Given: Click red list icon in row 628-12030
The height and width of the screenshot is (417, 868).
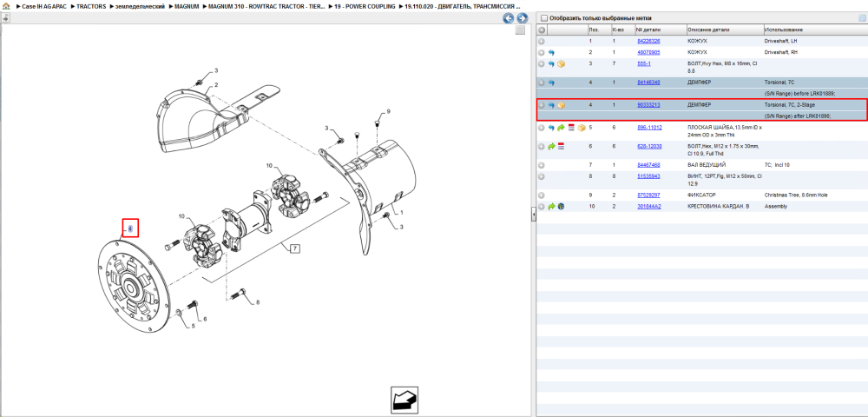Looking at the screenshot, I should tap(561, 147).
